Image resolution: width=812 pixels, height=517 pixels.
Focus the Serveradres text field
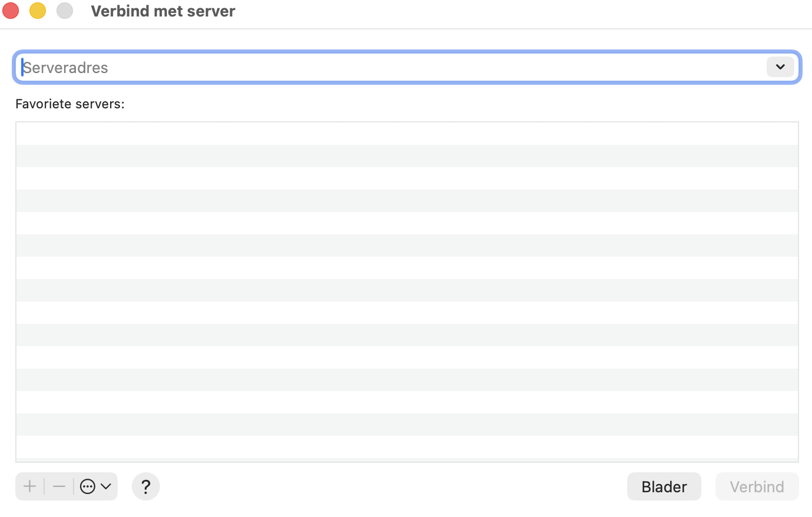[388, 68]
